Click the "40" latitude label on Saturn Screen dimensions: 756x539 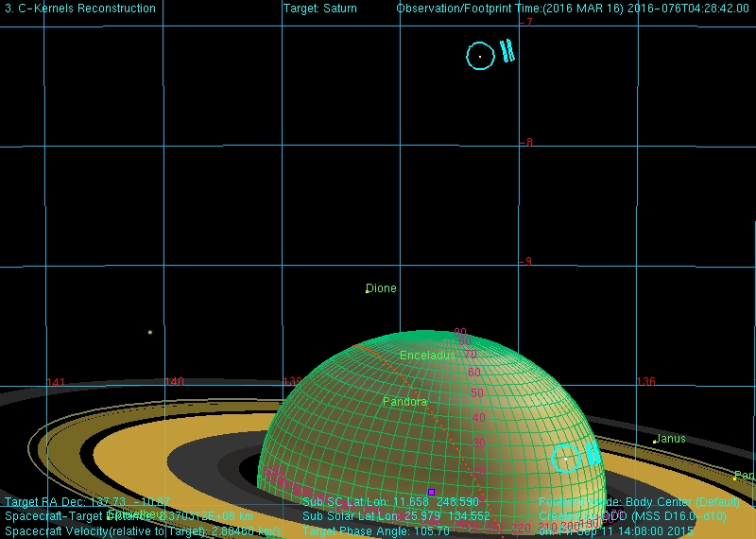pyautogui.click(x=479, y=417)
